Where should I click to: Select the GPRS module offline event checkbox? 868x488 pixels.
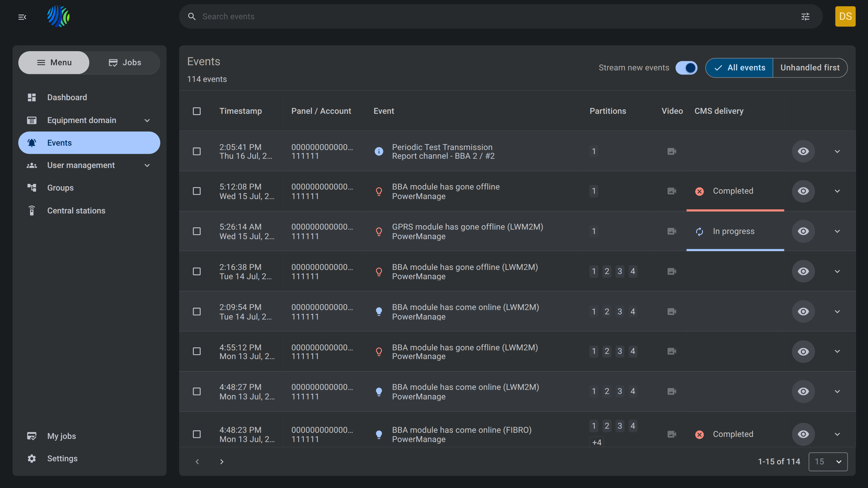pyautogui.click(x=197, y=231)
